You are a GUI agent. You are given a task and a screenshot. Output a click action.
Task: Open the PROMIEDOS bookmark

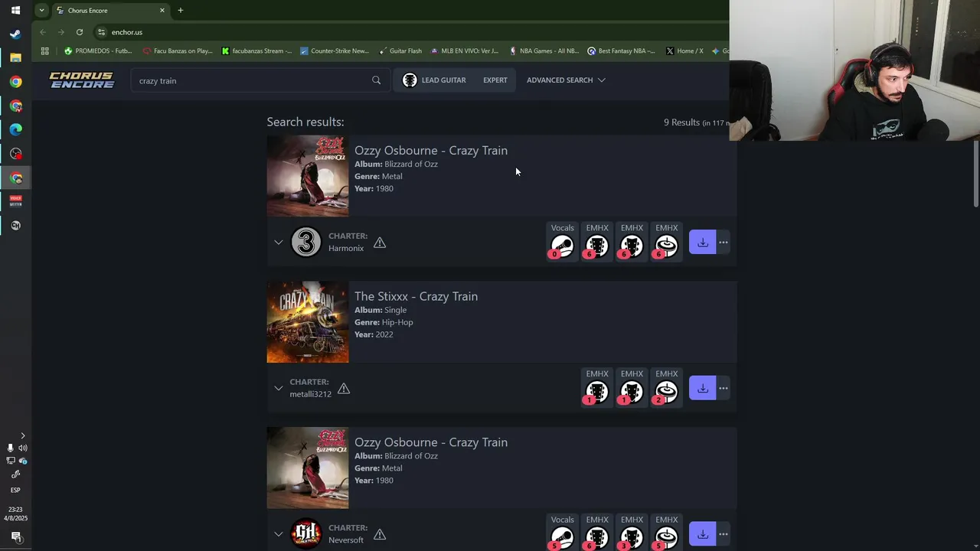point(98,51)
